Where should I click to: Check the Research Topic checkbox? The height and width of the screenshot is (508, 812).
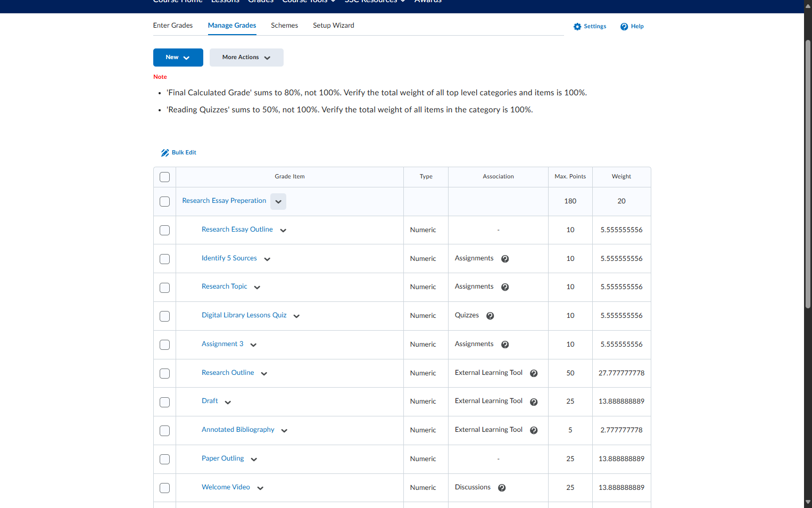[165, 288]
